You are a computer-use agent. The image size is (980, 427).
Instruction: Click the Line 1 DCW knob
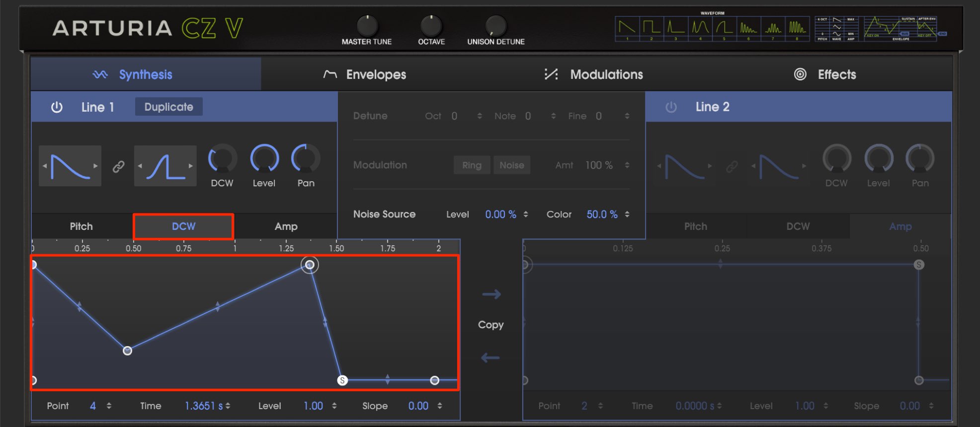coord(222,158)
